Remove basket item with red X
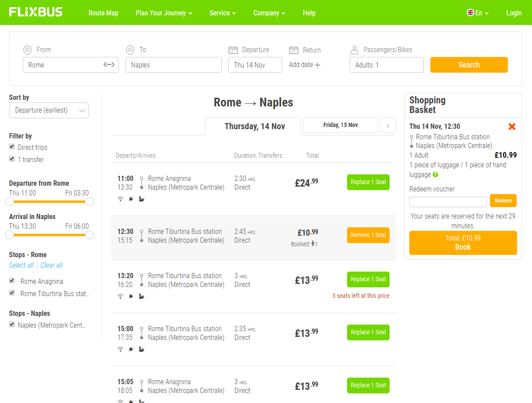The width and height of the screenshot is (532, 403). tap(512, 127)
